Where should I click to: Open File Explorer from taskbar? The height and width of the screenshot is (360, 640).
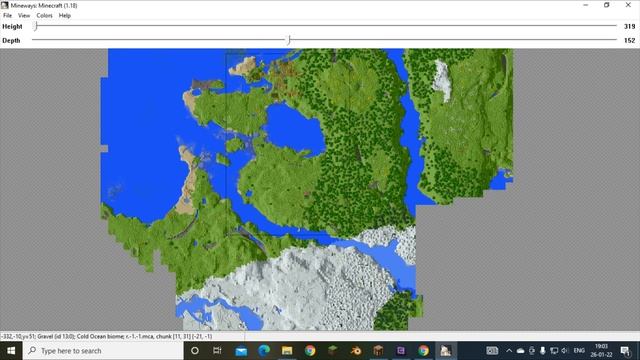pyautogui.click(x=287, y=351)
